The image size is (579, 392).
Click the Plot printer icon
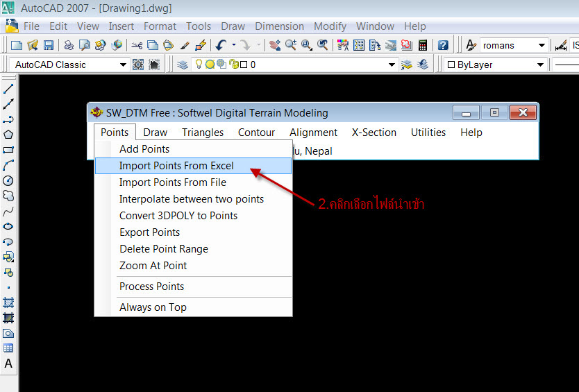[x=69, y=45]
